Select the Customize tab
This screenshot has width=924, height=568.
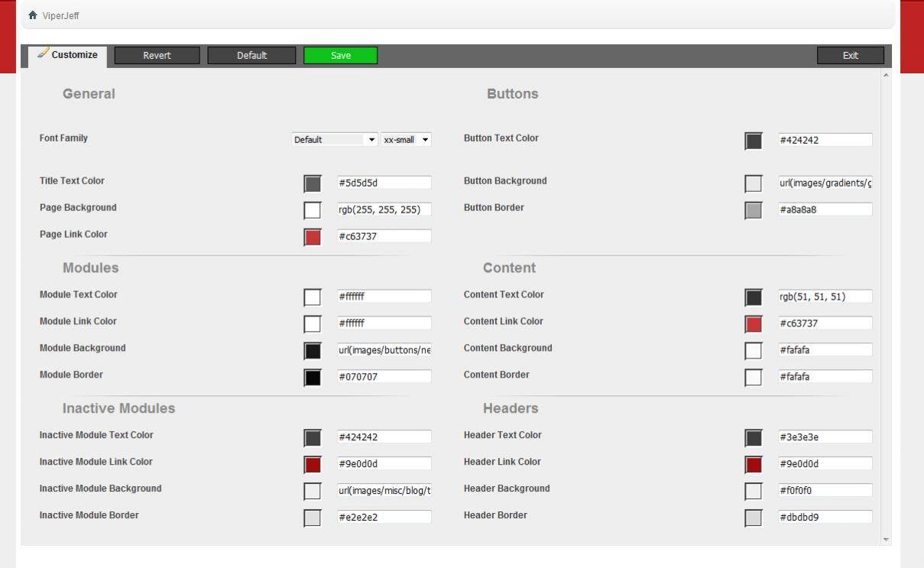pyautogui.click(x=68, y=55)
